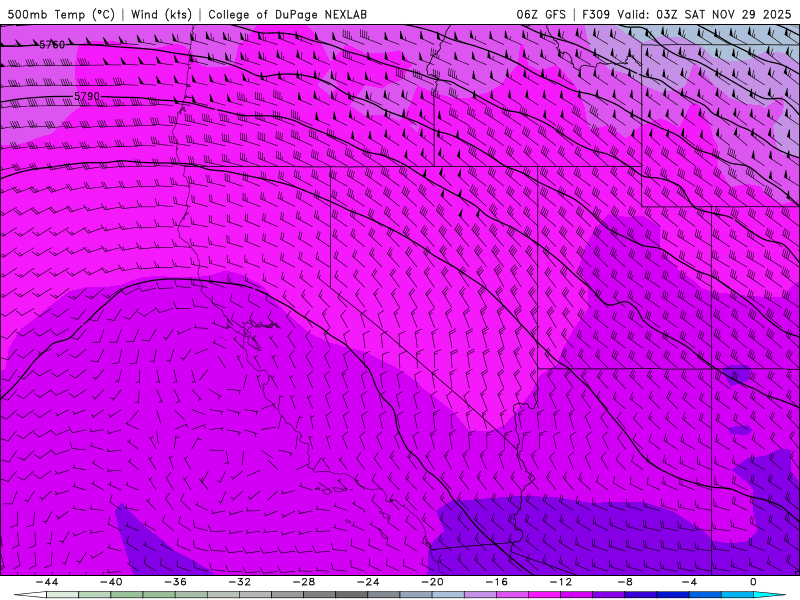Click the -20 colorbar tick label
The width and height of the screenshot is (800, 600).
[x=433, y=582]
